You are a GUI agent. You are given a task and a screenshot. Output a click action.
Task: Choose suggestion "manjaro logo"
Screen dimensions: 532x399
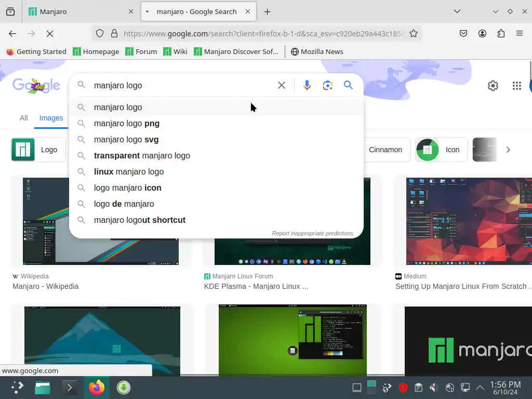(x=217, y=107)
